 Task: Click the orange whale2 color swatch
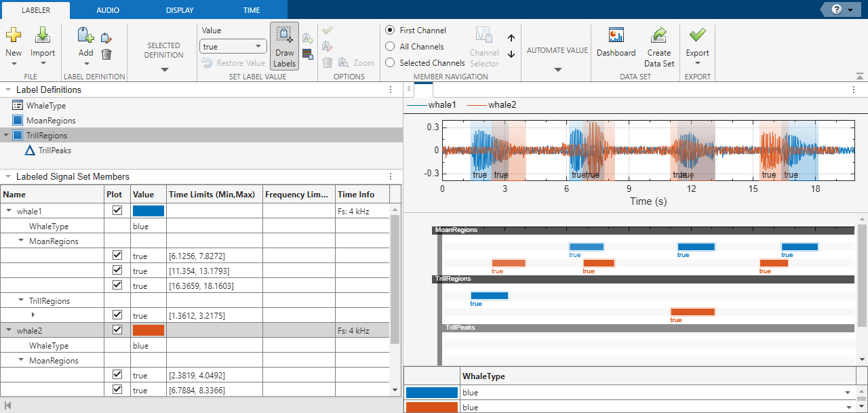pos(149,331)
